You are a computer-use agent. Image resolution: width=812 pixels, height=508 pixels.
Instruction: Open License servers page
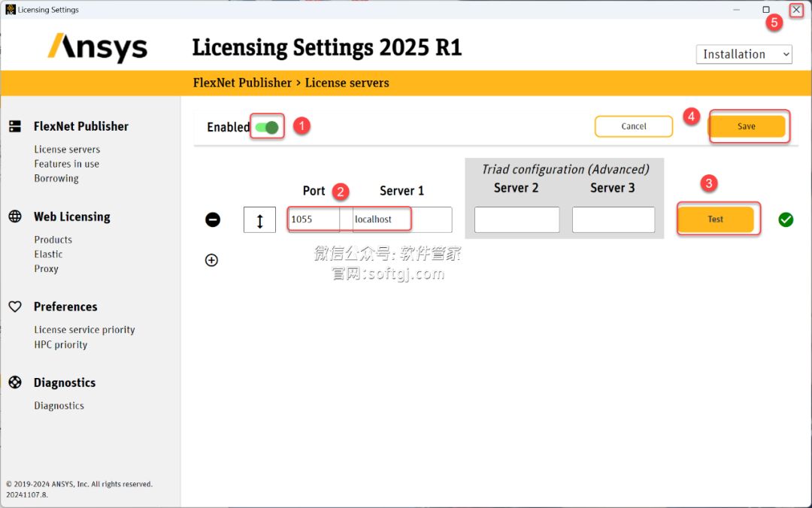68,149
